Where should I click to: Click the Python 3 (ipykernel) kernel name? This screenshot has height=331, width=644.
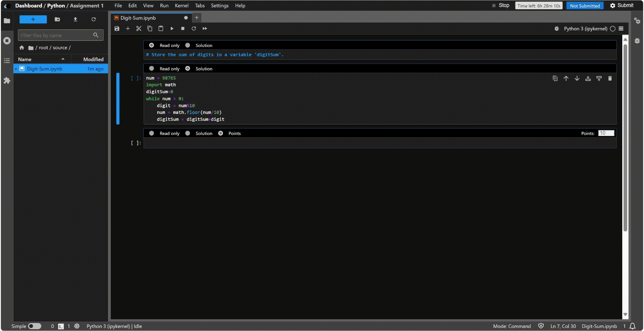[586, 29]
